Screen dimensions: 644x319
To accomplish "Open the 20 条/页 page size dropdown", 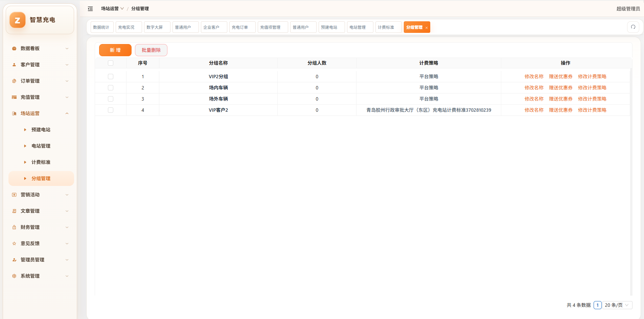I will (x=617, y=305).
